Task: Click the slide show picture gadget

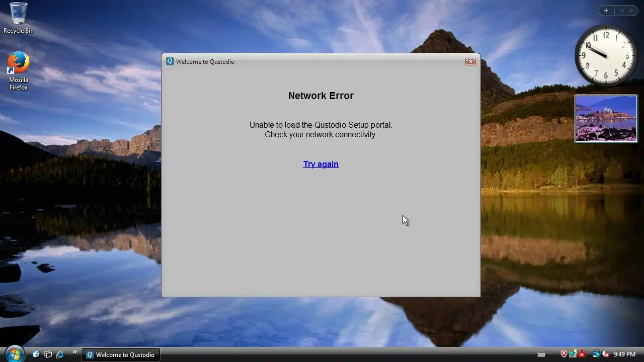Action: click(x=606, y=119)
